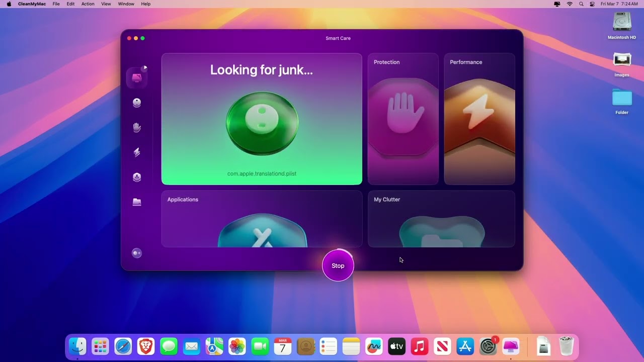Open the Action menu
The width and height of the screenshot is (644, 362).
88,4
